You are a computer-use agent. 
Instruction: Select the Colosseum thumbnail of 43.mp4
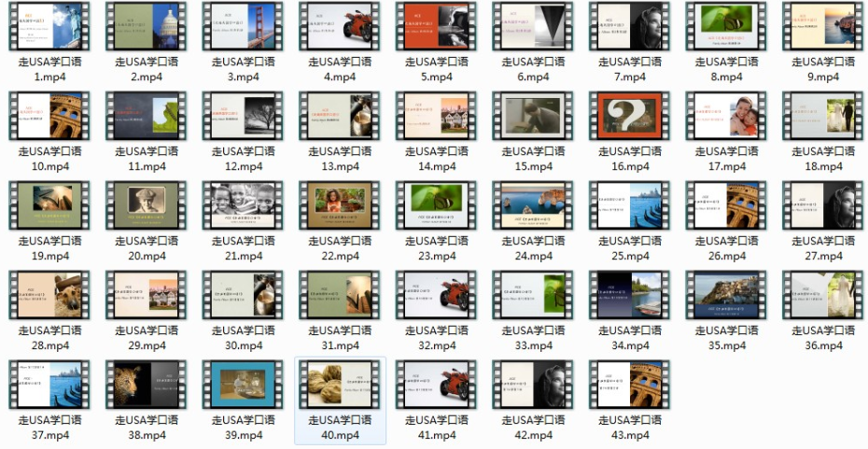(x=630, y=385)
